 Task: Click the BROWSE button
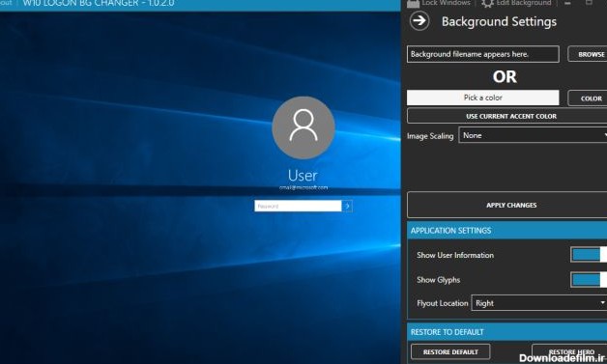click(588, 54)
